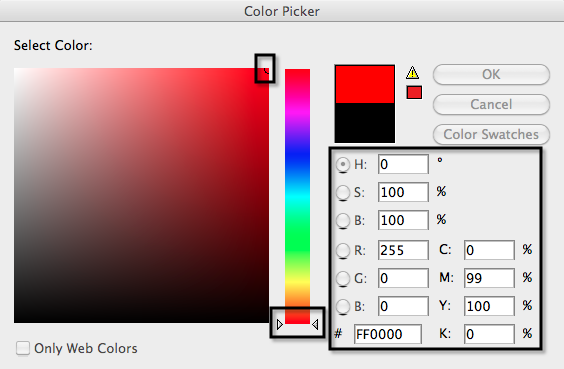Image resolution: width=564 pixels, height=369 pixels.
Task: Open Color Swatches
Action: (491, 134)
